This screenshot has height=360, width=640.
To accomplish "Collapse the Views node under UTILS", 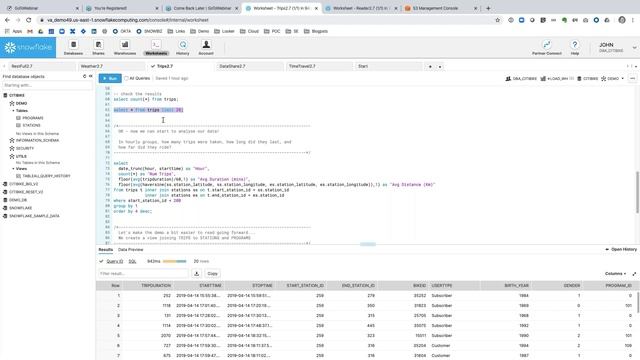I will pos(13,169).
